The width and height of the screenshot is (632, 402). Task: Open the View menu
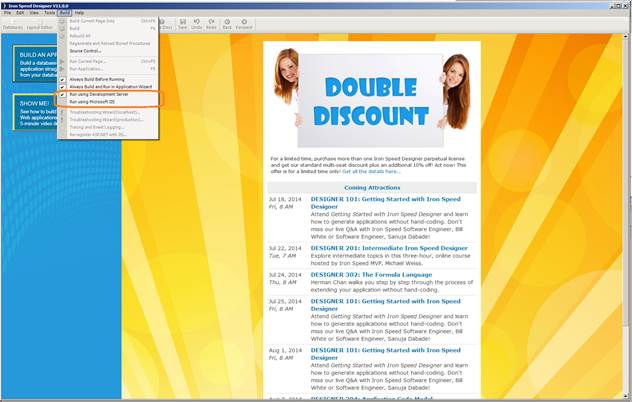(x=34, y=13)
